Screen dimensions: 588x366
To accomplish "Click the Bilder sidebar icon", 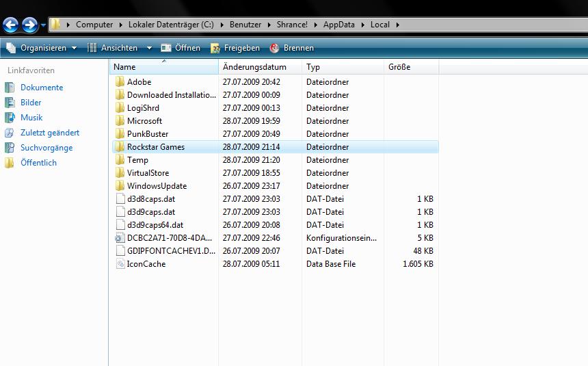I will [x=10, y=103].
